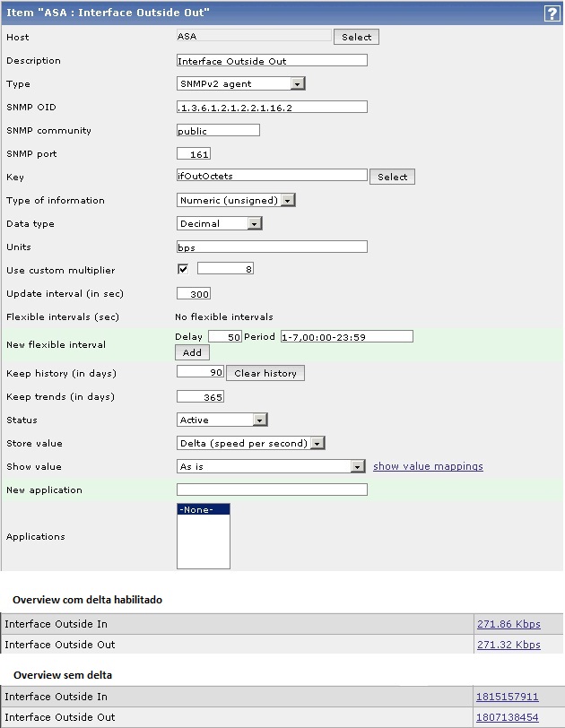Open the 1807138454 value link
This screenshot has height=728, width=565.
tap(507, 717)
